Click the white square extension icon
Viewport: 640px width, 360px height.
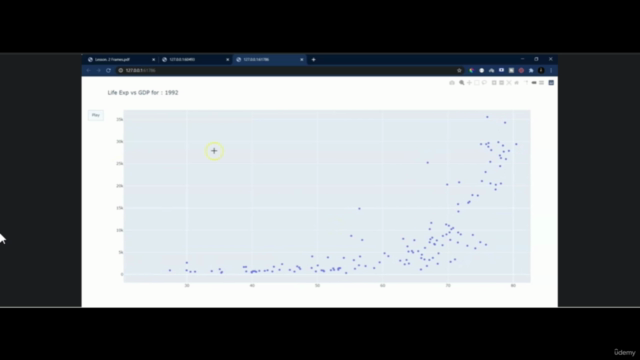[x=511, y=71]
